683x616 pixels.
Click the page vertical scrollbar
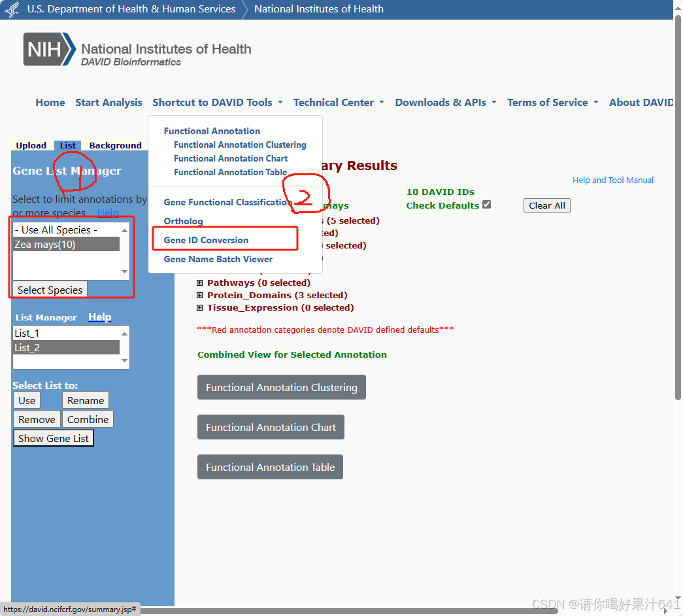(x=678, y=207)
